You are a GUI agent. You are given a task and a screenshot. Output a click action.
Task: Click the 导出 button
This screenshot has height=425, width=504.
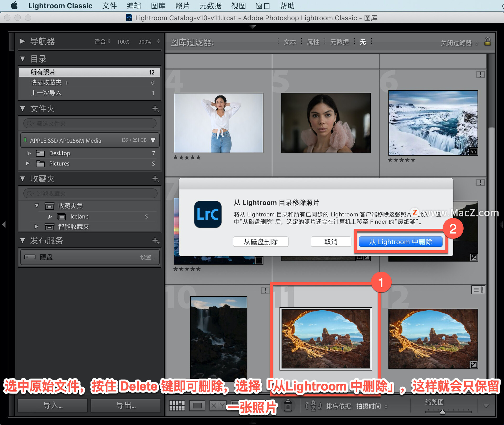click(x=126, y=405)
